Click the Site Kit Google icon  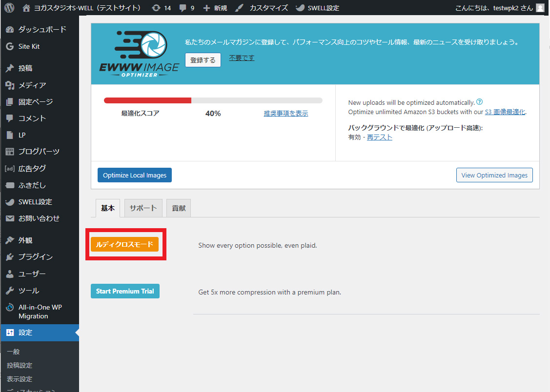pyautogui.click(x=10, y=46)
